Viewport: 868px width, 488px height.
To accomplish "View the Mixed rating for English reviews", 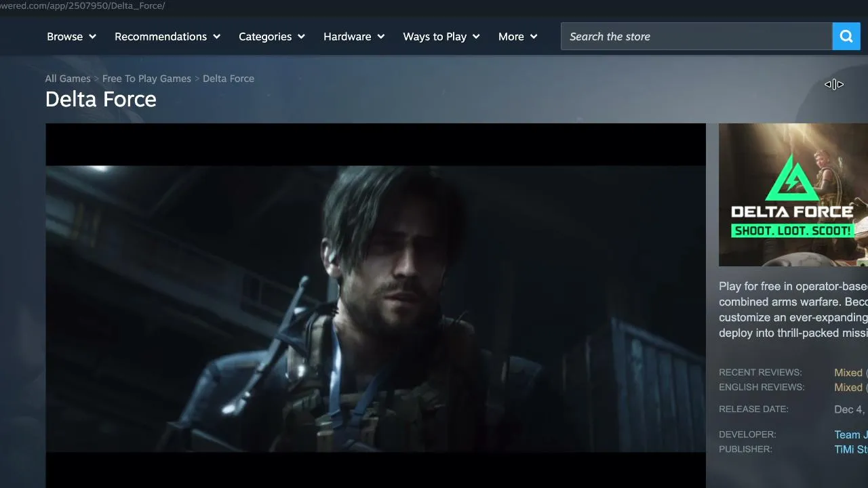I will coord(848,388).
